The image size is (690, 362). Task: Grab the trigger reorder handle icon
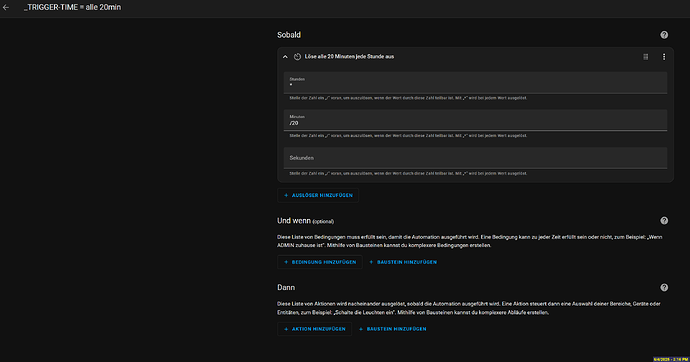point(646,57)
